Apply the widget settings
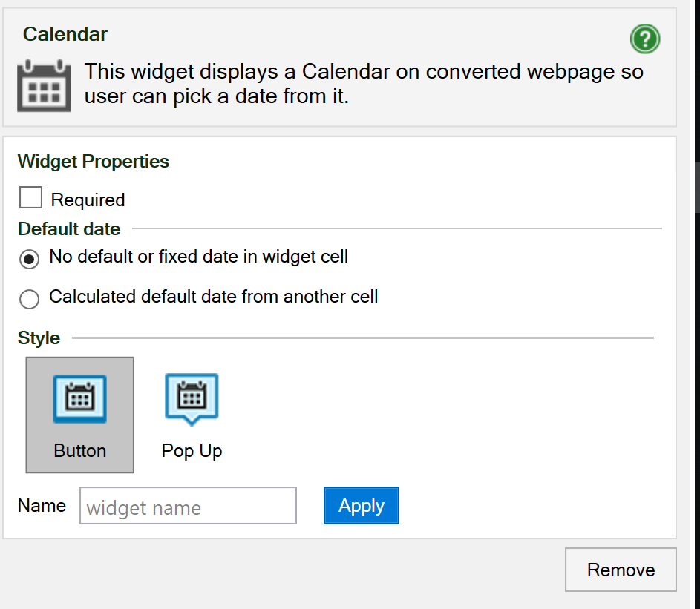This screenshot has width=700, height=609. [x=362, y=505]
